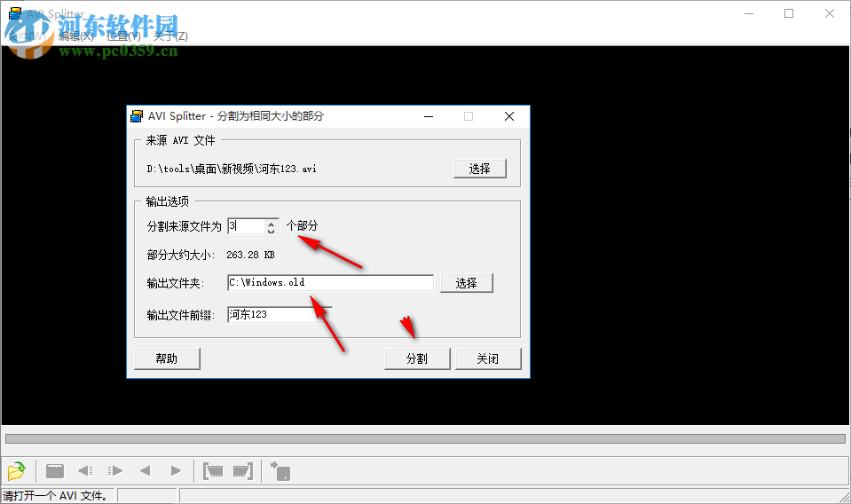The height and width of the screenshot is (504, 851).
Task: Increase number of parts with up spinner arrow
Action: coord(271,223)
